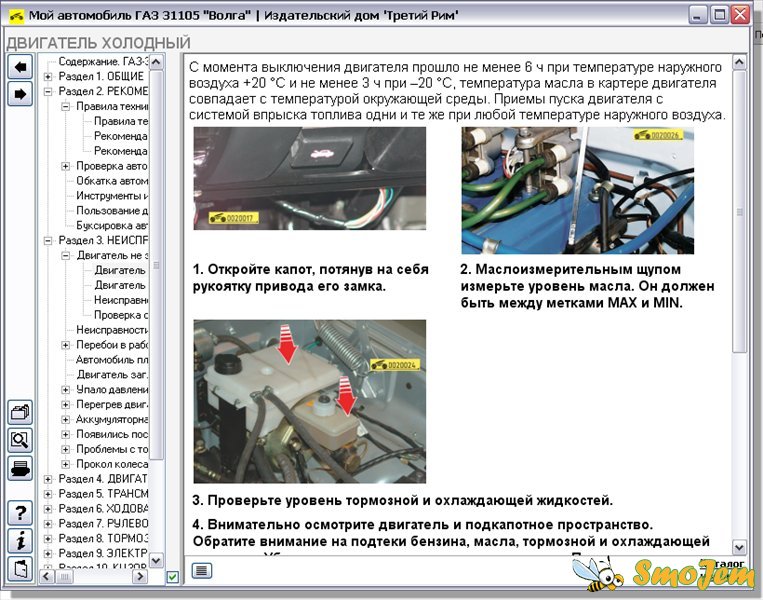Click the printer icon to print

(x=20, y=468)
